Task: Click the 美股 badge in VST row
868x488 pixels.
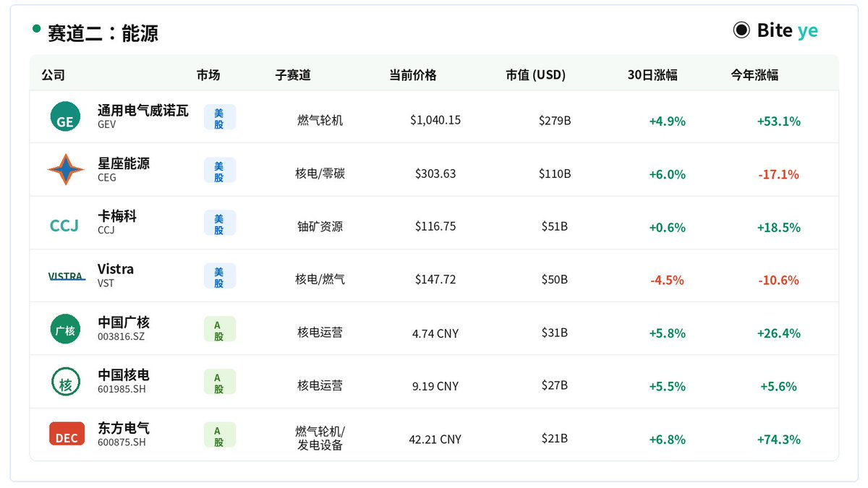Action: pos(219,276)
